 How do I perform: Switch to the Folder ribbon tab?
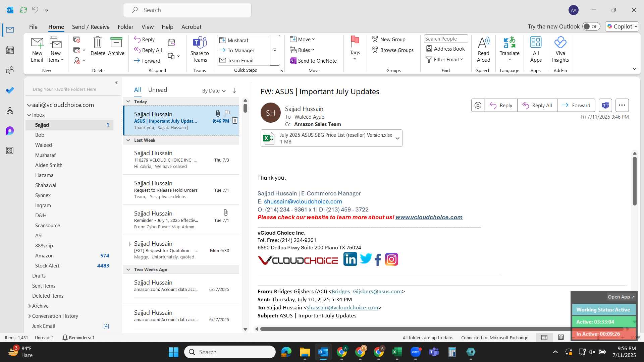[x=125, y=27]
